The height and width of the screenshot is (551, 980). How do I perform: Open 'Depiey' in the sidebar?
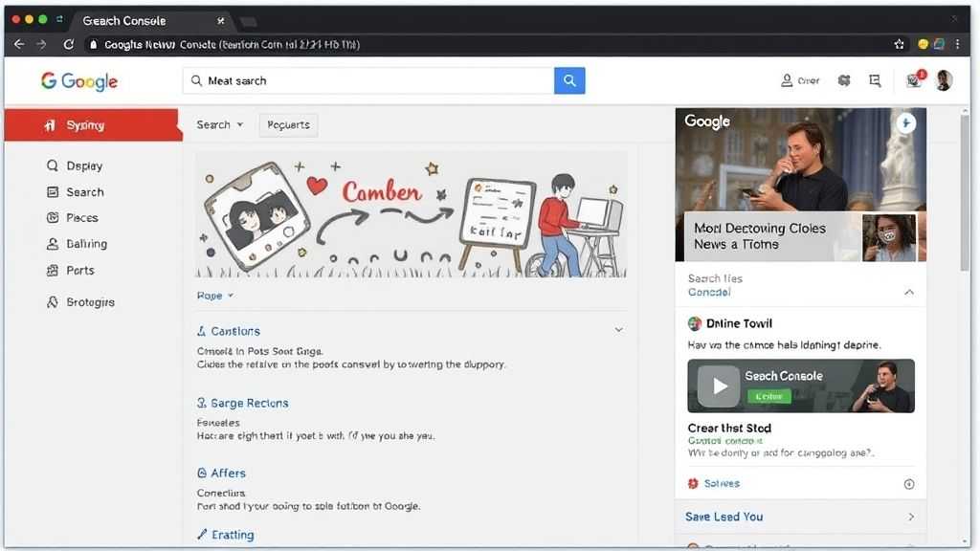click(x=75, y=165)
